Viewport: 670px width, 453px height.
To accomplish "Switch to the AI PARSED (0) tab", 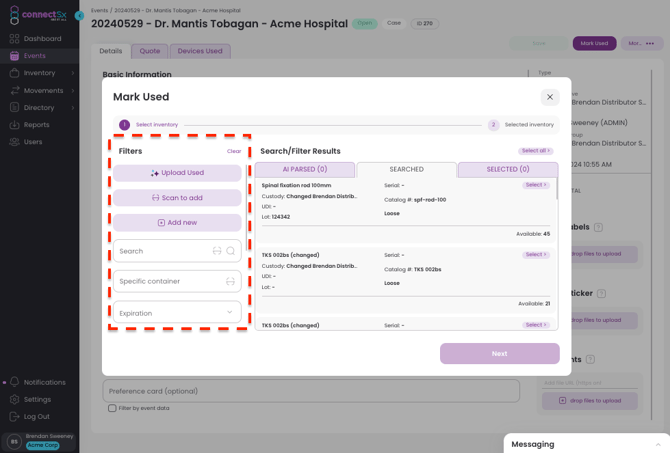I will [305, 169].
